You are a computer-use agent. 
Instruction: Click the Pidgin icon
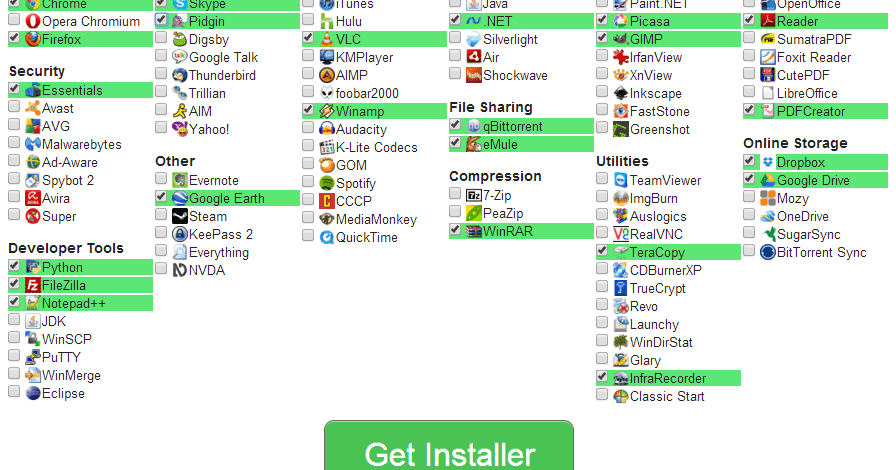pos(180,22)
